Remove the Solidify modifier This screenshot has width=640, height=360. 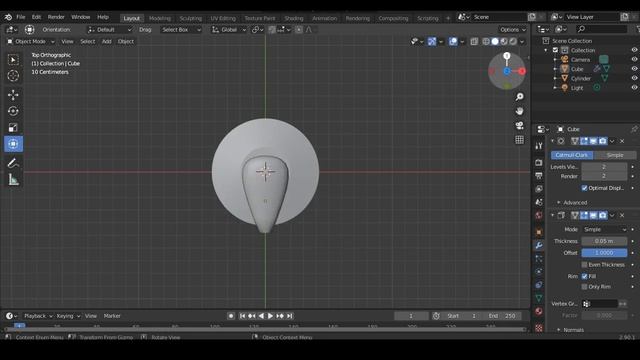click(x=622, y=215)
